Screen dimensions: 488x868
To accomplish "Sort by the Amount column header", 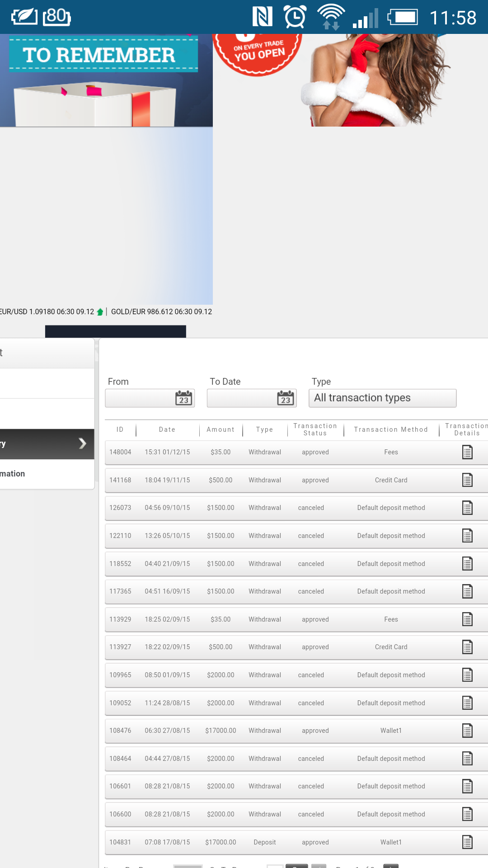I will (221, 429).
